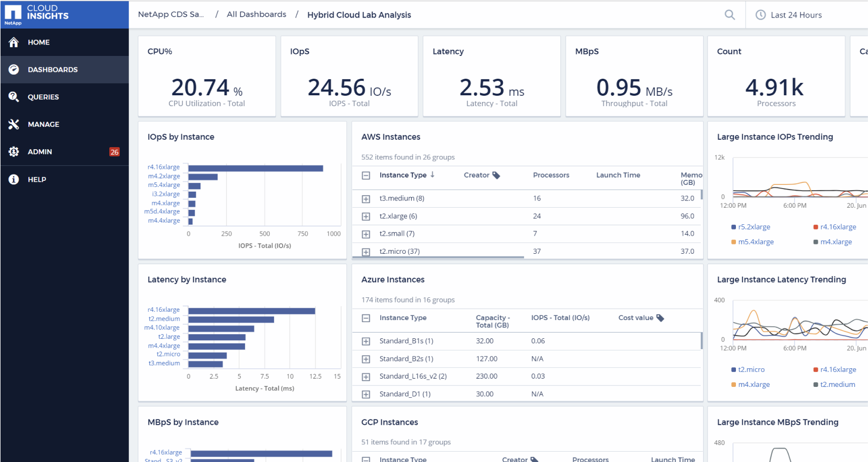Screen dimensions: 868x462
Task: Click the Home house icon
Action: point(14,42)
